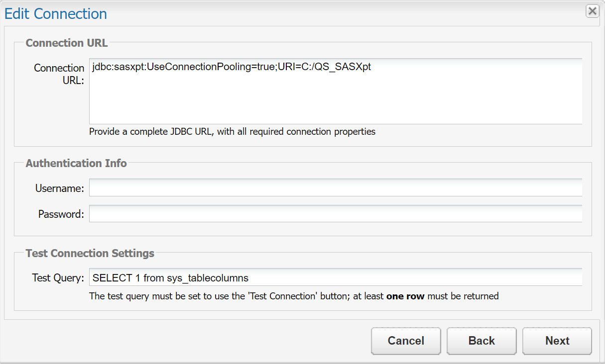Click the "Connection URL" group heading
The width and height of the screenshot is (605, 364).
click(67, 43)
